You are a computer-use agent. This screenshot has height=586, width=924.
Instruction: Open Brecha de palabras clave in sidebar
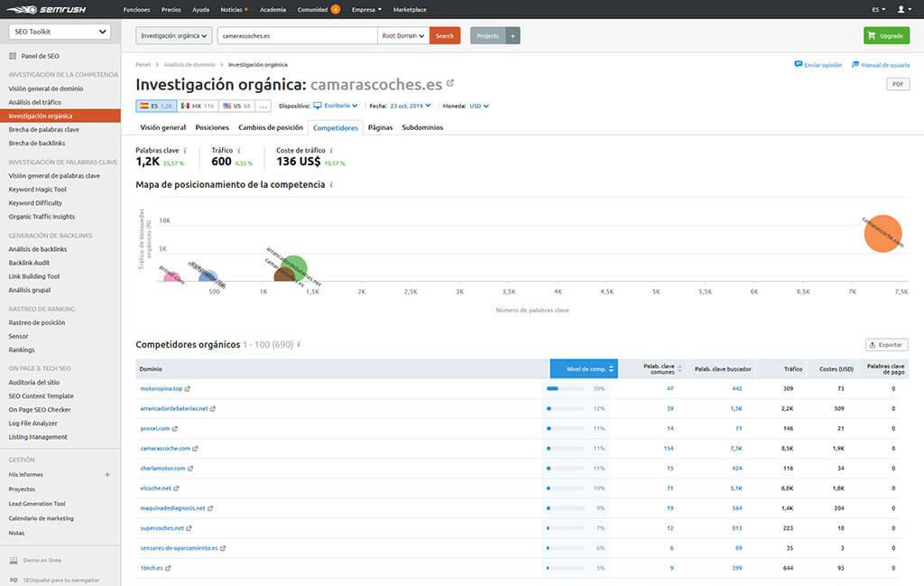[43, 130]
